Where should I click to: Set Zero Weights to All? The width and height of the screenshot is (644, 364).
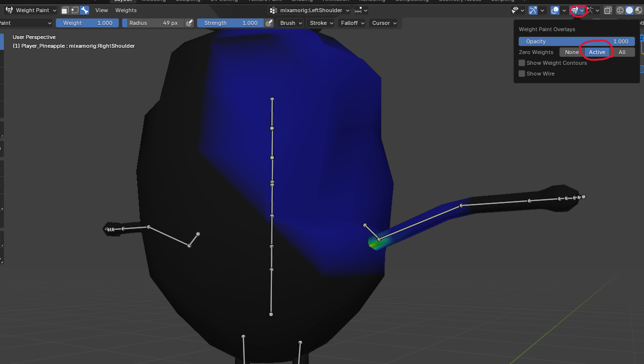(x=622, y=52)
